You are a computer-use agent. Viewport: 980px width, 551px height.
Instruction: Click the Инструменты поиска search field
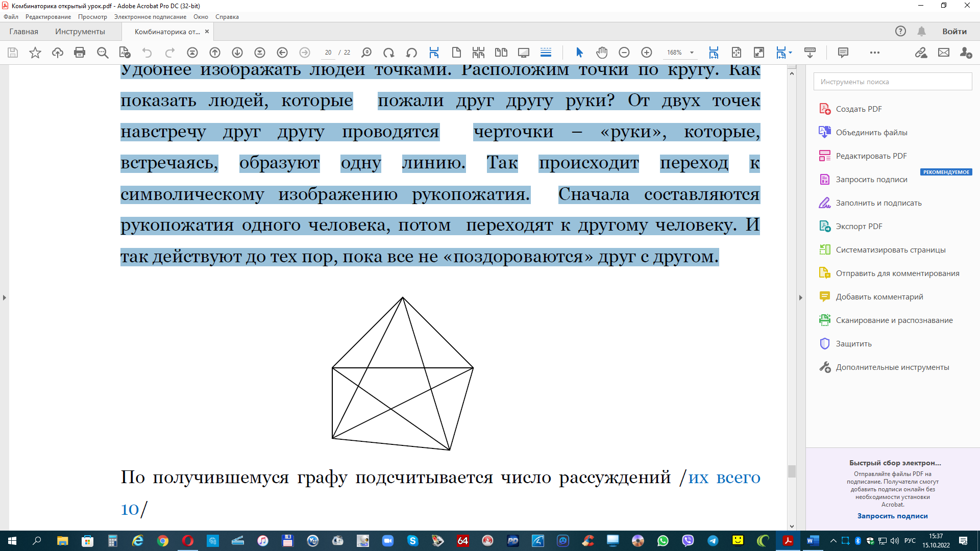(892, 82)
